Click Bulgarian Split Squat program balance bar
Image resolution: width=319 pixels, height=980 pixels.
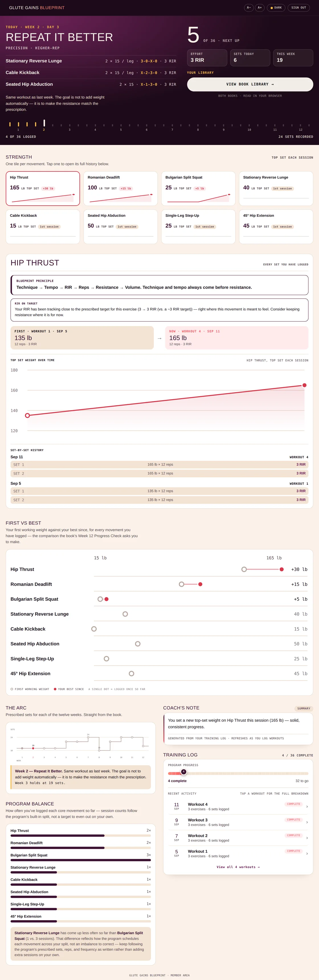81,860
